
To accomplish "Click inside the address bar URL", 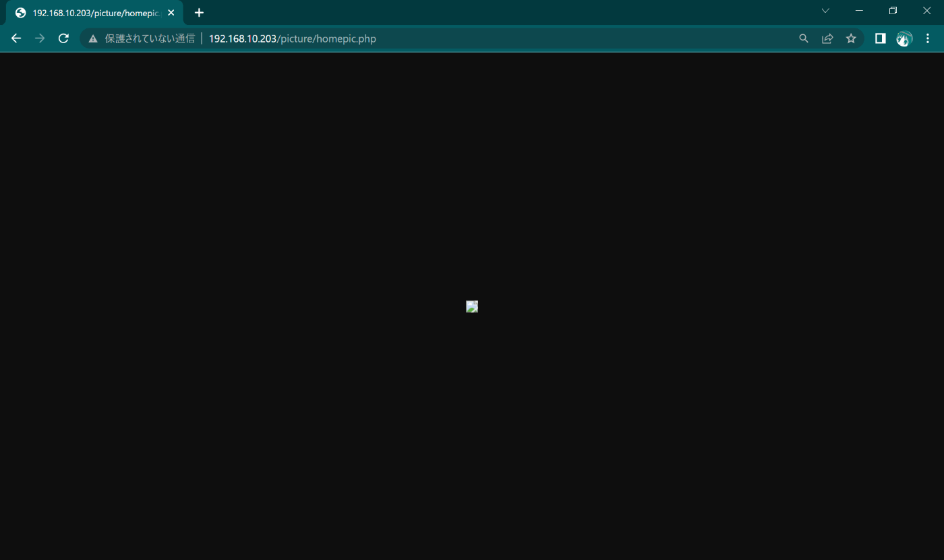I will tap(293, 38).
